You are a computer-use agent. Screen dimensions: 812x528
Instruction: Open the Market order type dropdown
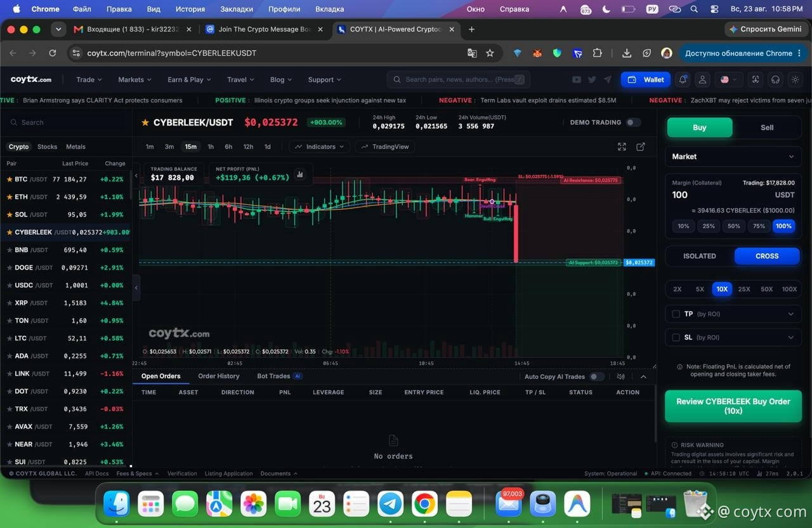[x=733, y=157]
